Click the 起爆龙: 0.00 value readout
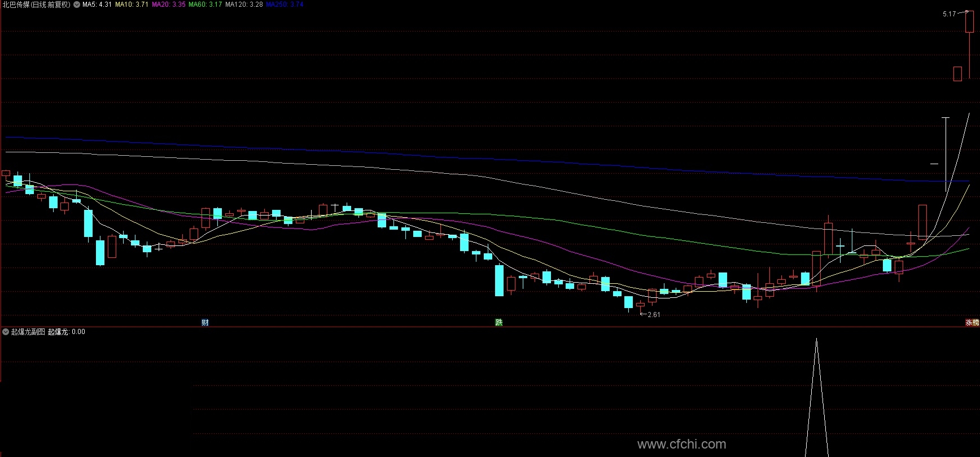Screen dimensions: 980x457 coord(67,332)
